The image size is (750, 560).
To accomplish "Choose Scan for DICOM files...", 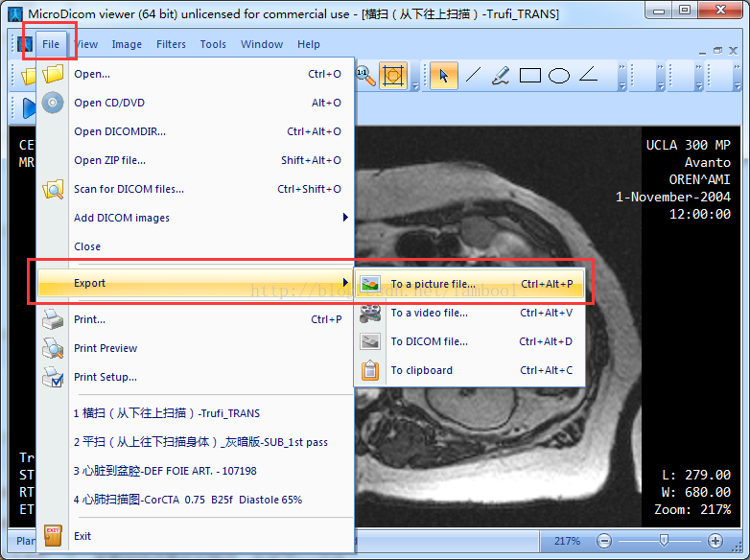I will click(196, 189).
